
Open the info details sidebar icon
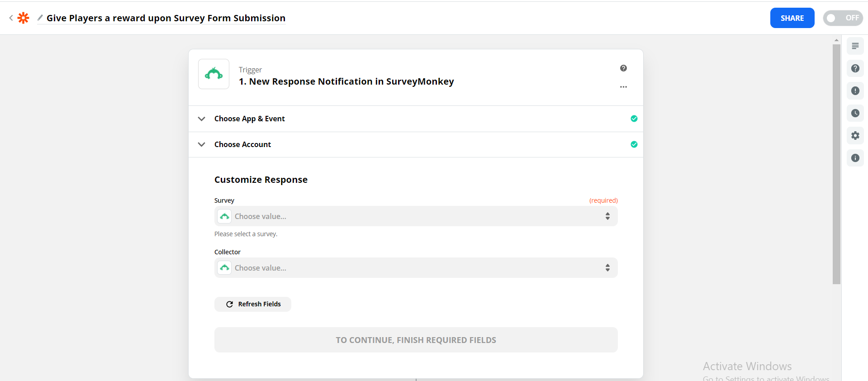[855, 158]
